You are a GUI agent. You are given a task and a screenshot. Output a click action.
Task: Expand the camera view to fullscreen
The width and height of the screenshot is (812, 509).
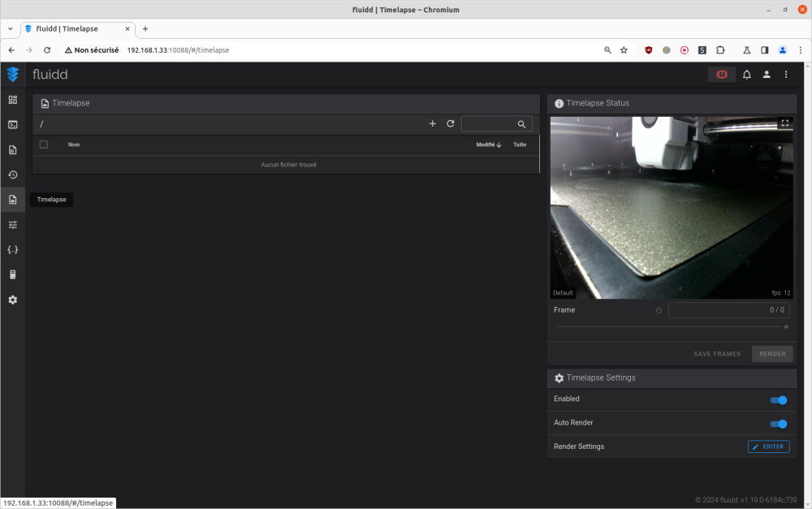point(785,123)
